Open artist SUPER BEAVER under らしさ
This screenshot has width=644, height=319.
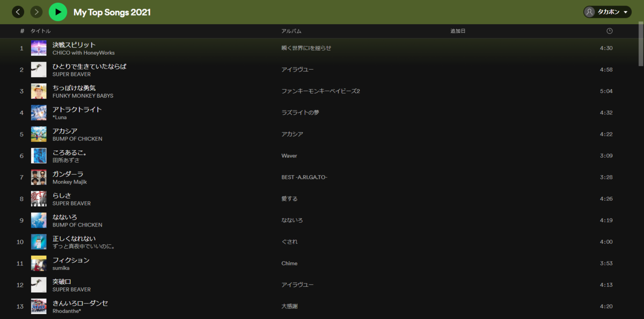[71, 204]
